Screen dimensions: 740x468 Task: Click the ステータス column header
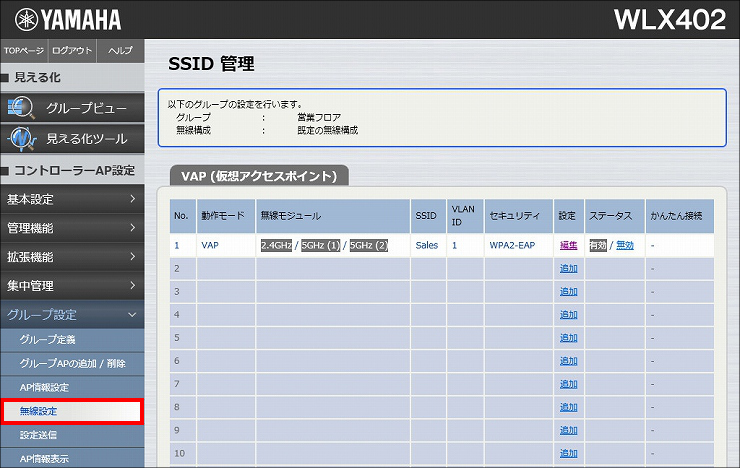(615, 216)
